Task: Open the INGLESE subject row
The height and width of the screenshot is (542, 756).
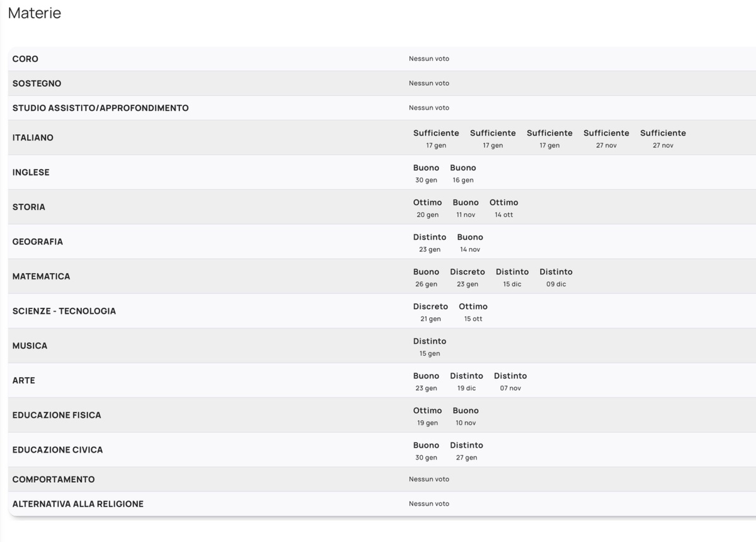Action: coord(382,172)
